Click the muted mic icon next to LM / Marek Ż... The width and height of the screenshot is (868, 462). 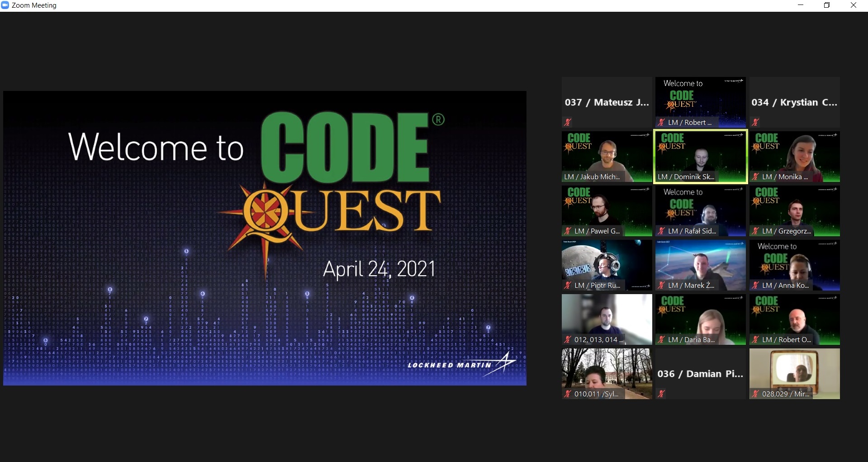tap(661, 285)
